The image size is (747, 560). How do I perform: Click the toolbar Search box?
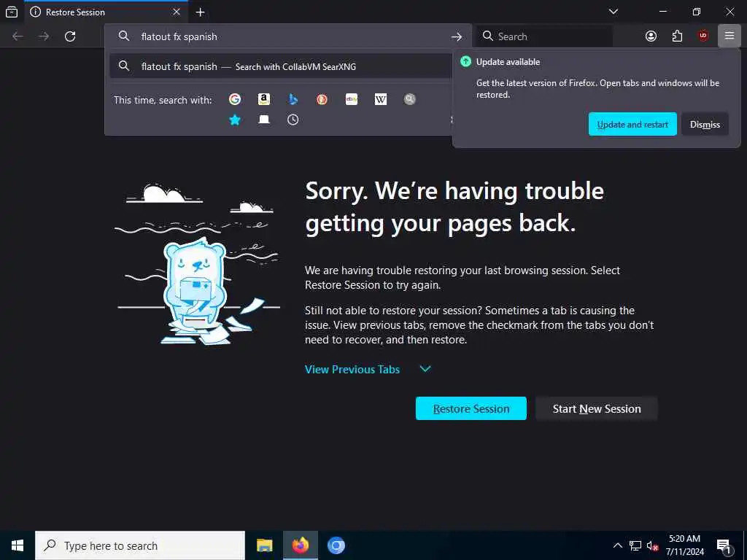tap(544, 36)
